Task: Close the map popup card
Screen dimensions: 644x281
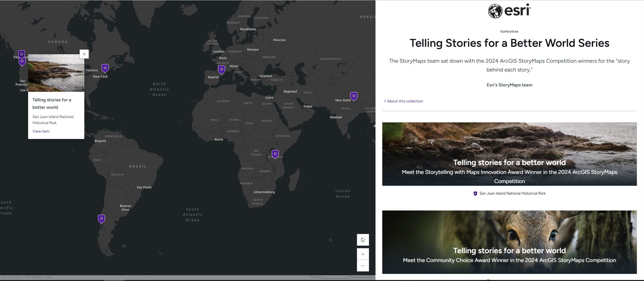Action: tap(84, 54)
